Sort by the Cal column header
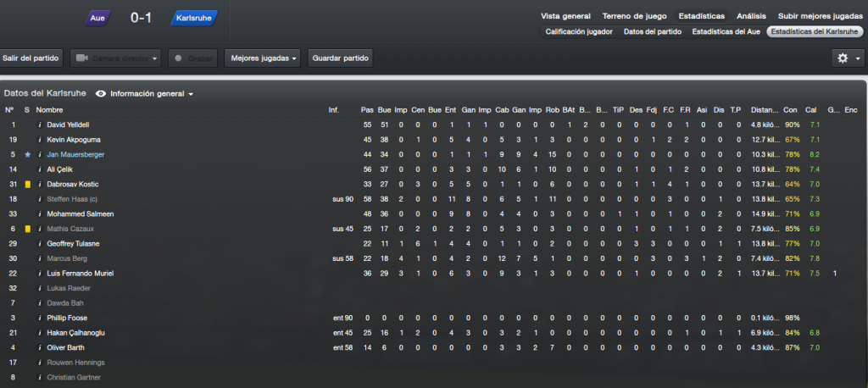 pos(811,110)
